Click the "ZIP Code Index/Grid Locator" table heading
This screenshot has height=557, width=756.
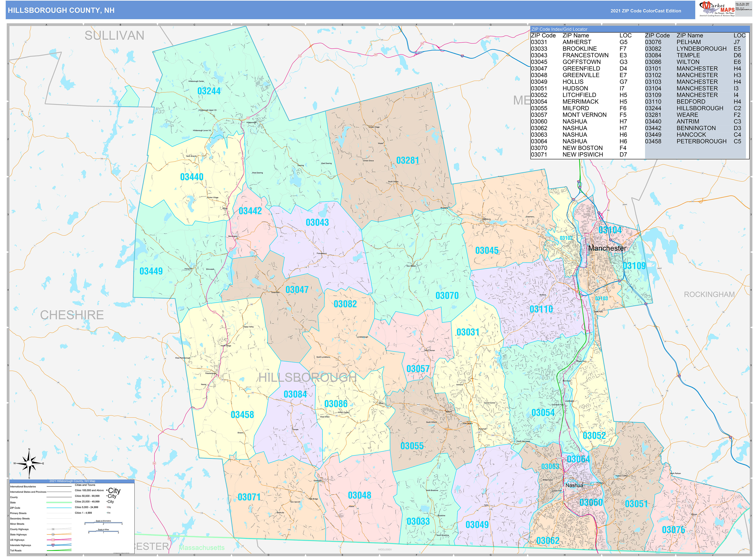pyautogui.click(x=559, y=29)
